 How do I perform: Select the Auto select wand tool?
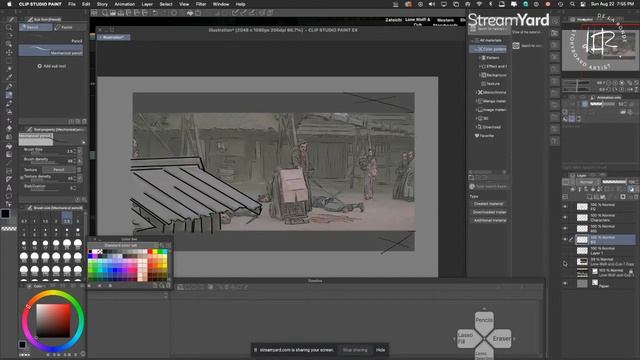tap(9, 69)
